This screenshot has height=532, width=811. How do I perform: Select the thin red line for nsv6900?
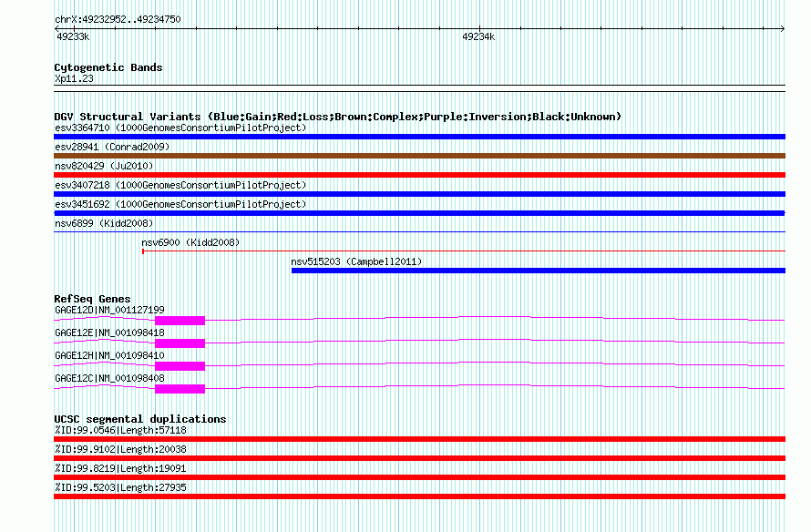click(x=464, y=251)
